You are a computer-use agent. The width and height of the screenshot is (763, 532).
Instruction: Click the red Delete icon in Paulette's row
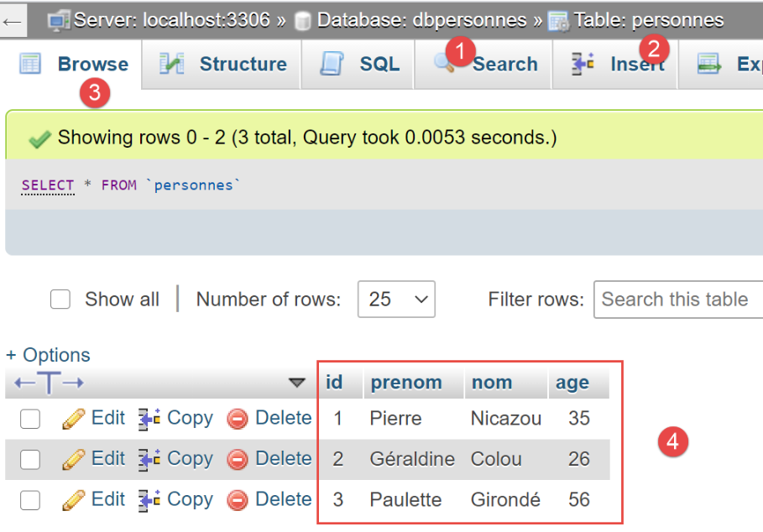(x=238, y=500)
